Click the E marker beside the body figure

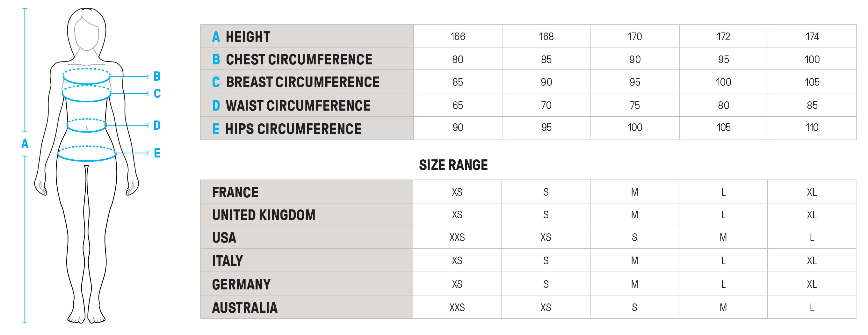tap(157, 153)
